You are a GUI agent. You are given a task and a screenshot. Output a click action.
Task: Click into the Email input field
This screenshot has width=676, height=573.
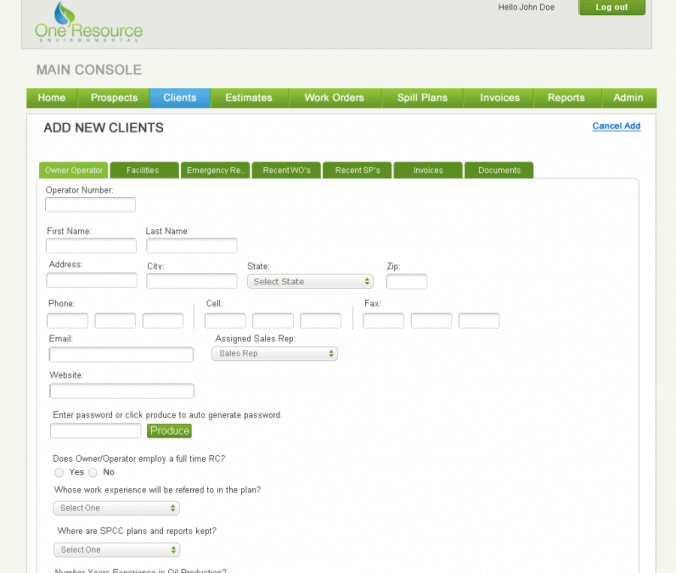pyautogui.click(x=121, y=355)
